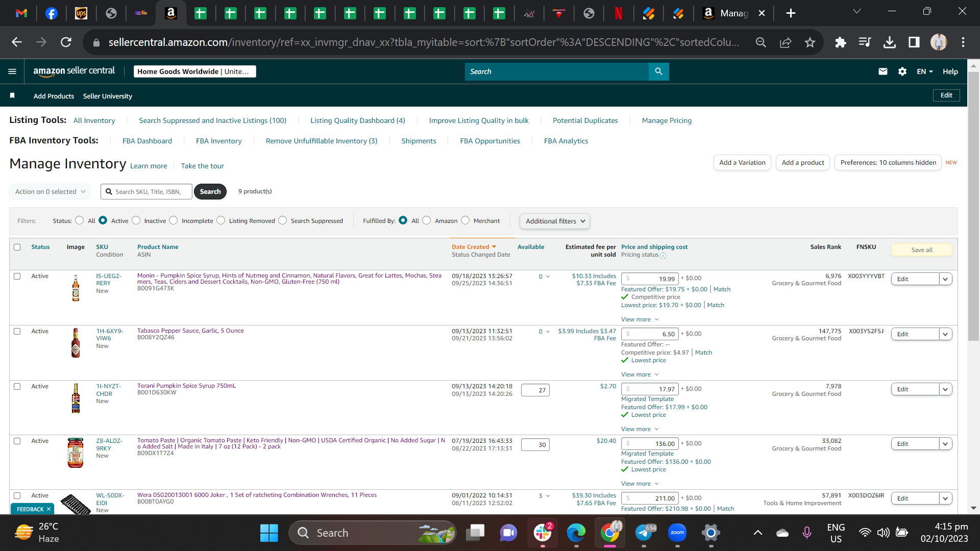Image resolution: width=980 pixels, height=551 pixels.
Task: Open the Chrome three-dot menu
Action: coord(963,42)
